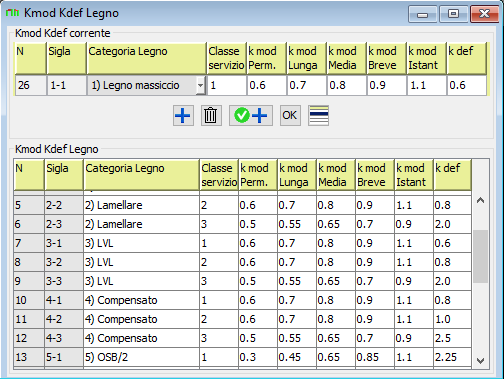
Task: Open the Categoria Legno dropdown arrow
Action: point(200,85)
